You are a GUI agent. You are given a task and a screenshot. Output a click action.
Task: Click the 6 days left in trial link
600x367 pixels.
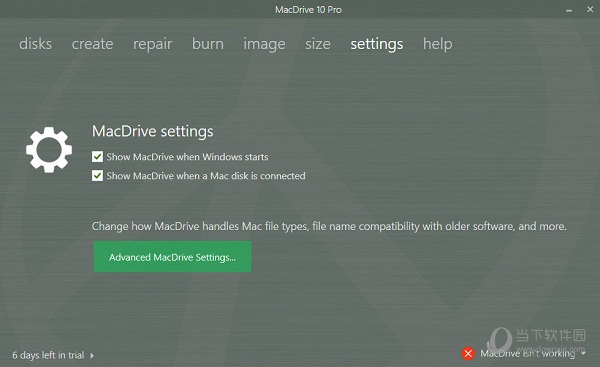[x=48, y=355]
